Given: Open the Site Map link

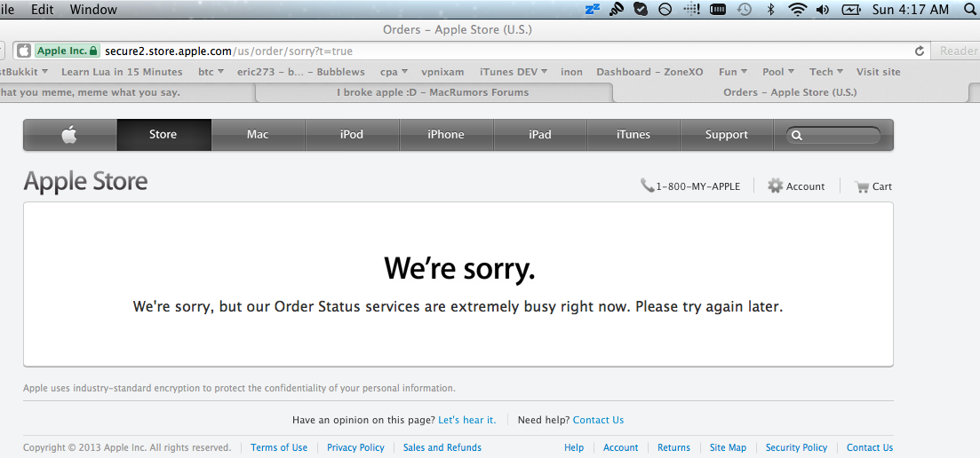Looking at the screenshot, I should [729, 447].
